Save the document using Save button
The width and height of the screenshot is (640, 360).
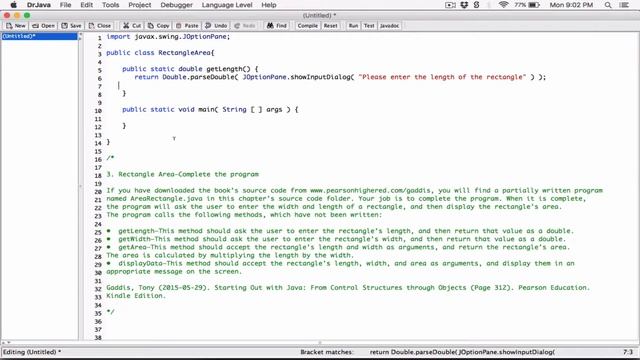(x=71, y=26)
